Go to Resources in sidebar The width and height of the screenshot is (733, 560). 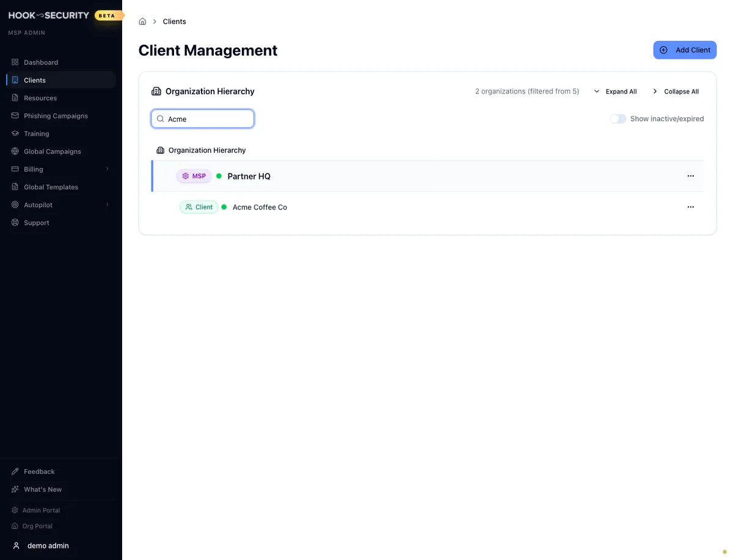point(61,98)
